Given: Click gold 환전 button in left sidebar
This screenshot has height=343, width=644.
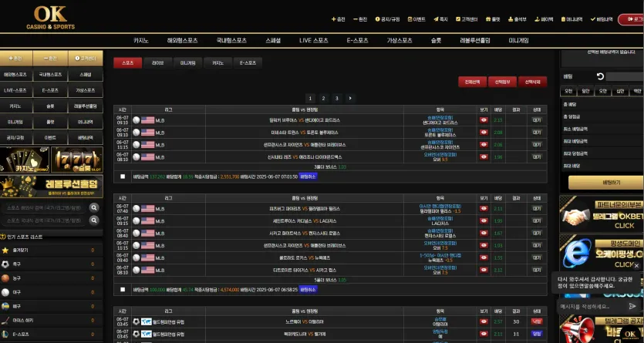Looking at the screenshot, I should pyautogui.click(x=51, y=59).
